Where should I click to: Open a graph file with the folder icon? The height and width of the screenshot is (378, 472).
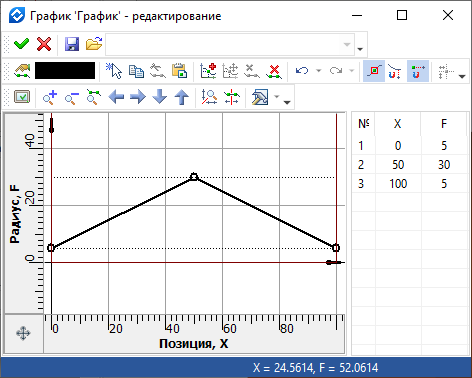point(94,44)
